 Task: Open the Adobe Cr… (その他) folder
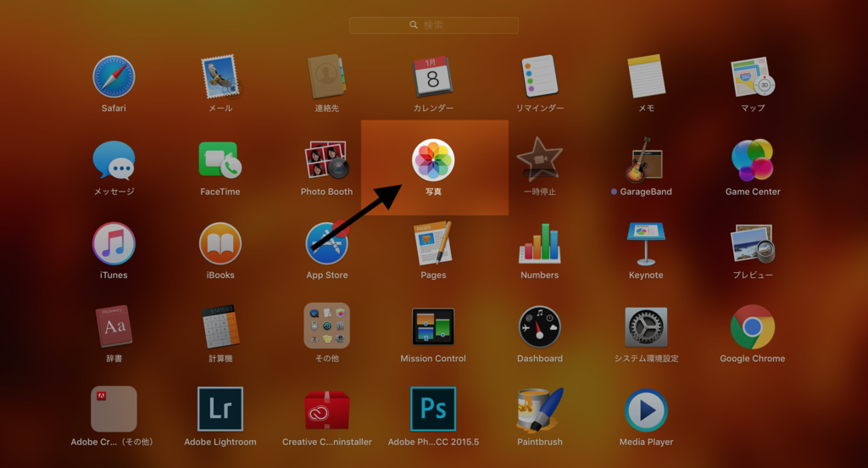pyautogui.click(x=114, y=409)
